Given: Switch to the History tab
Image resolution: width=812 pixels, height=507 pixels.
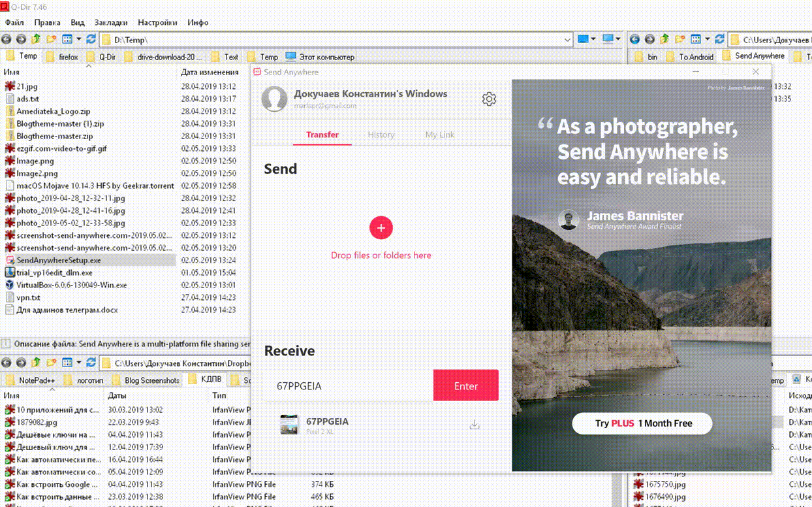Looking at the screenshot, I should tap(381, 135).
